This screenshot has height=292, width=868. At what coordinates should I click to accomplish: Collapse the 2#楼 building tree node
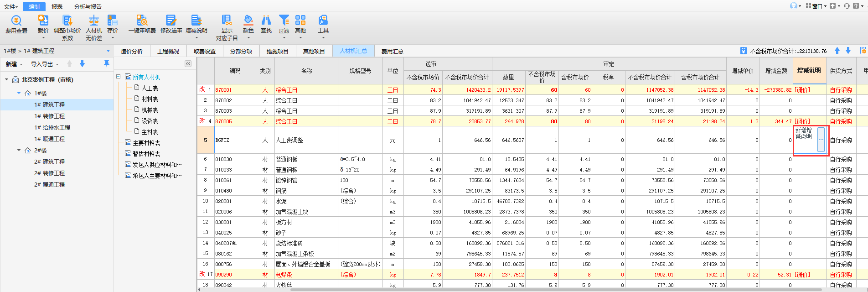pos(19,150)
